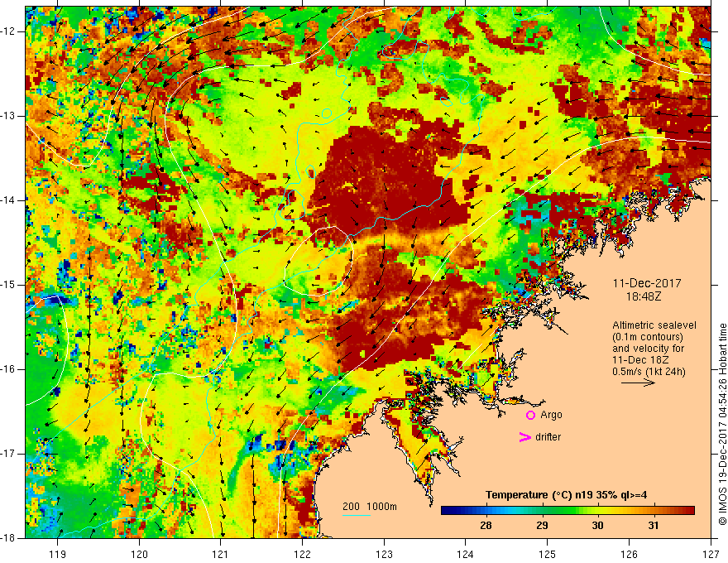Click the 'Argo' legend label
Screen dimensions: 728x563
tap(551, 416)
